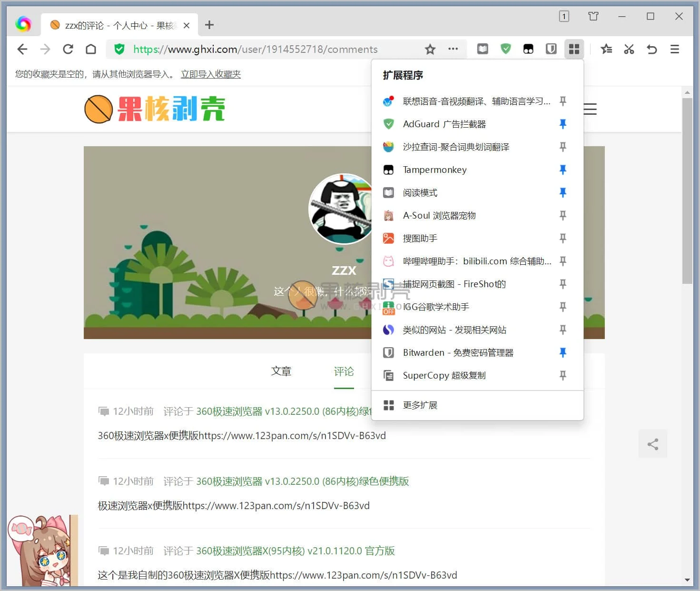Unpin 阅读模式 extension from toolbar
The height and width of the screenshot is (591, 700).
(x=563, y=192)
